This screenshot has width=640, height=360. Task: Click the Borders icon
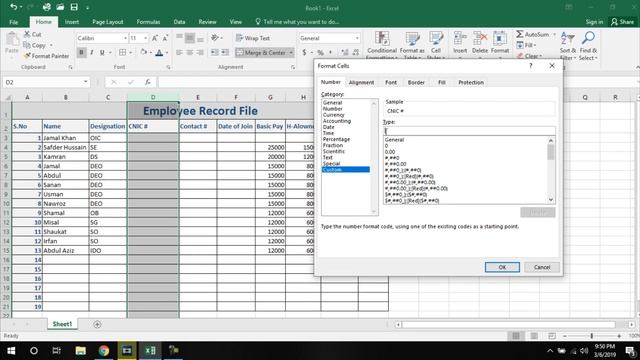click(x=122, y=53)
